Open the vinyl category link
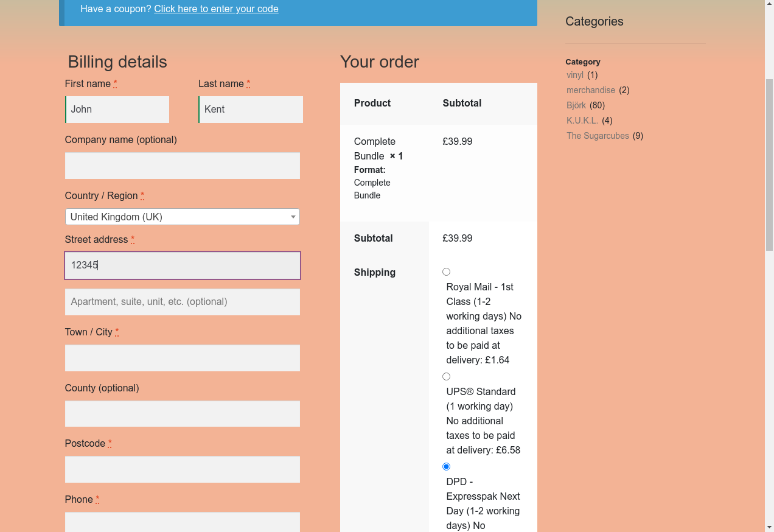 pyautogui.click(x=575, y=75)
